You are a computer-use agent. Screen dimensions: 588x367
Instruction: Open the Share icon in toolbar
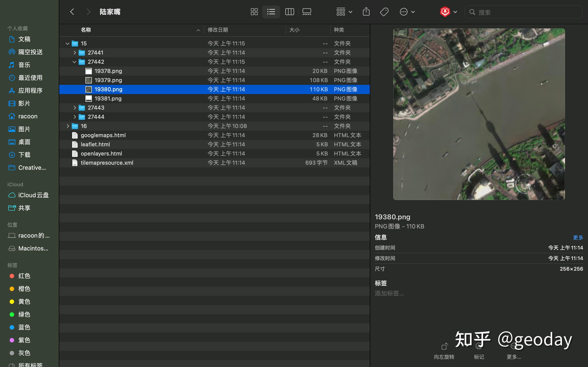tap(366, 11)
